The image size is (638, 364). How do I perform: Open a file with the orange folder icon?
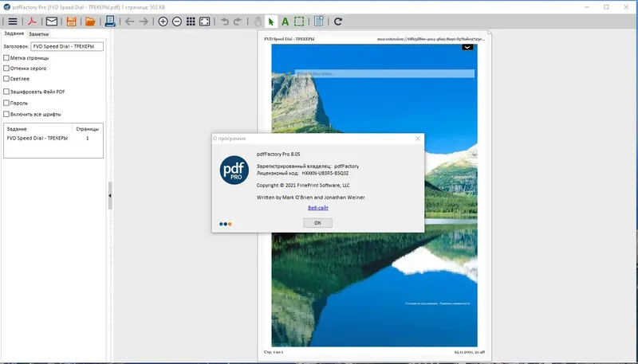click(90, 22)
